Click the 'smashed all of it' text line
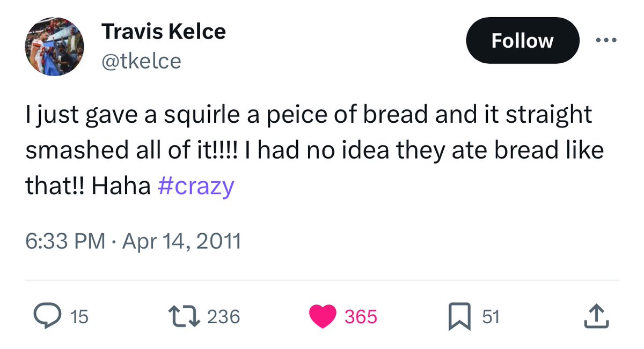The height and width of the screenshot is (349, 644). 131,151
